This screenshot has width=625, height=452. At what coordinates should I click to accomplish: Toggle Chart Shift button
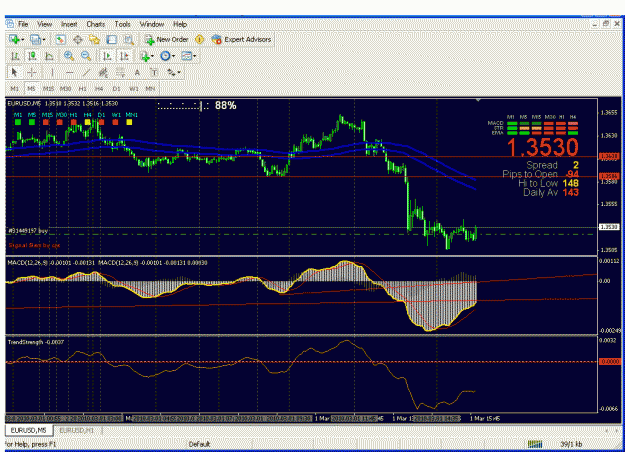click(124, 56)
